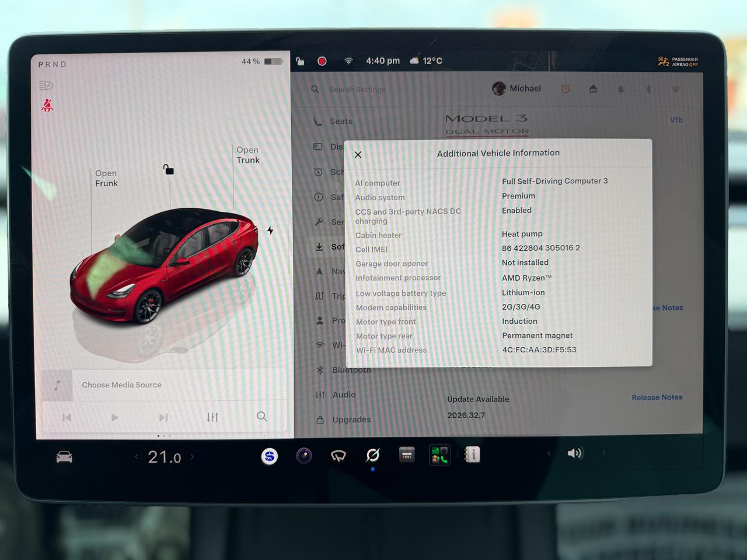The width and height of the screenshot is (747, 560).
Task: Open Wi-Fi status in top bar
Action: point(348,61)
